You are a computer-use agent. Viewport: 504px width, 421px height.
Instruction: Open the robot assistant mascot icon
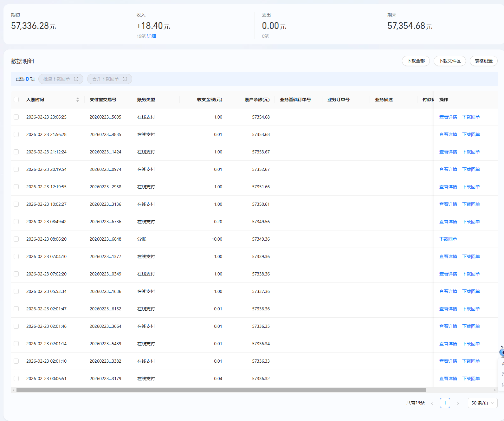(501, 352)
